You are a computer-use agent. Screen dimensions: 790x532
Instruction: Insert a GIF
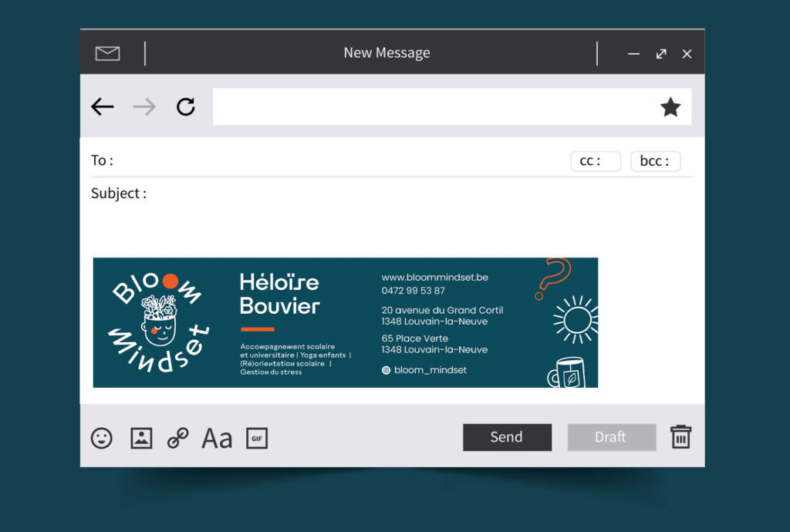[x=257, y=438]
